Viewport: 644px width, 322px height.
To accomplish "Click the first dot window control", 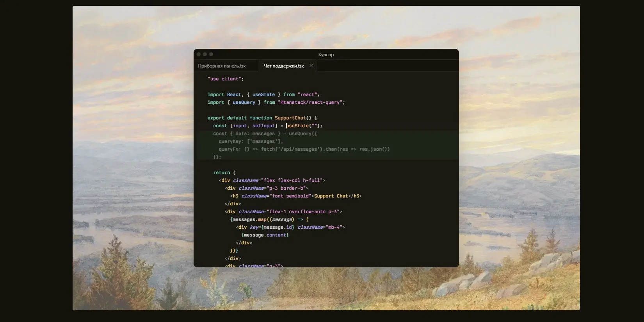I will coord(199,54).
